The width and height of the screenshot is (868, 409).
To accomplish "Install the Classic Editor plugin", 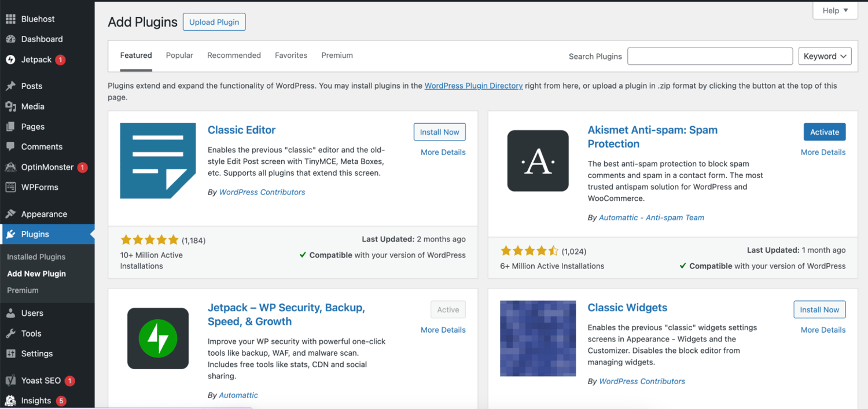I will (440, 132).
